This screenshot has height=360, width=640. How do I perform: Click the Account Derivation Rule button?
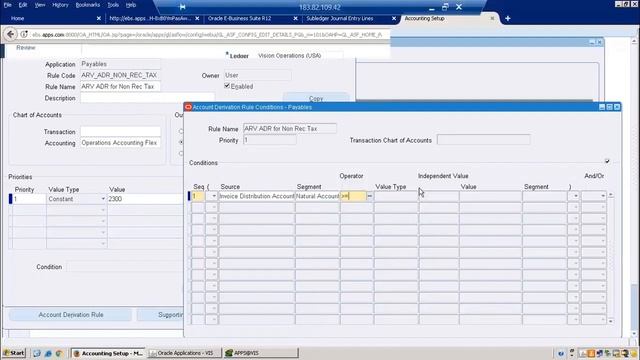[71, 315]
